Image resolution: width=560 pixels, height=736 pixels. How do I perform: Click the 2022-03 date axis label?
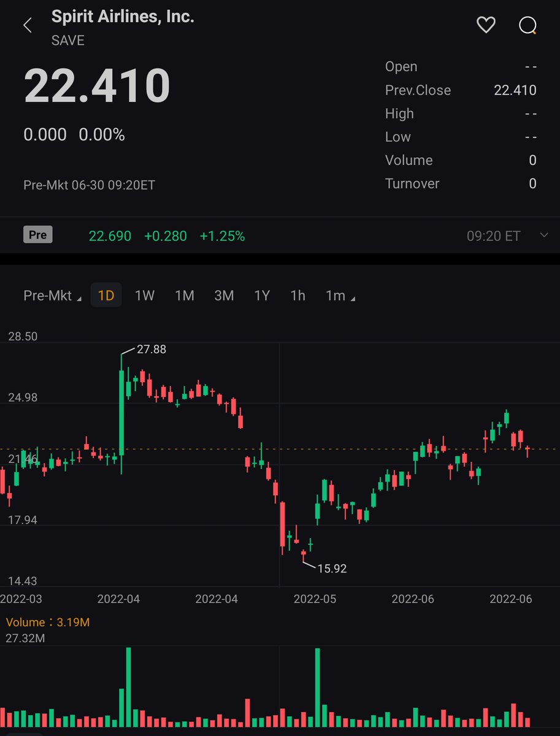pyautogui.click(x=21, y=599)
